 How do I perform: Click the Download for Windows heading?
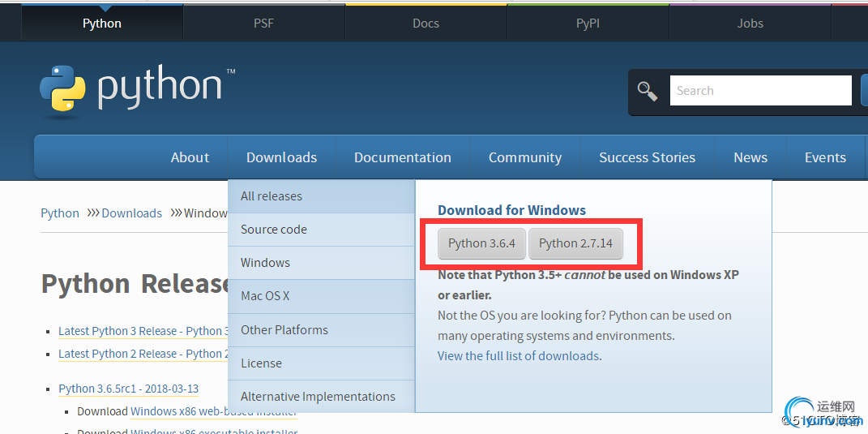tap(511, 211)
